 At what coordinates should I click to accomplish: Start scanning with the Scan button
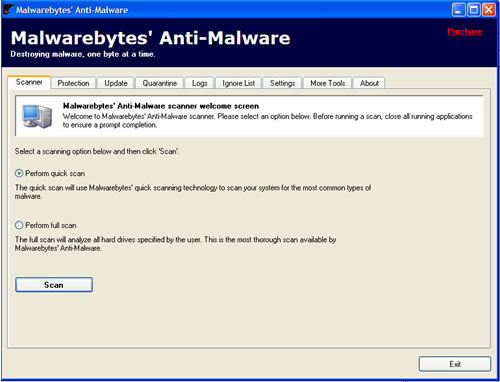click(54, 285)
